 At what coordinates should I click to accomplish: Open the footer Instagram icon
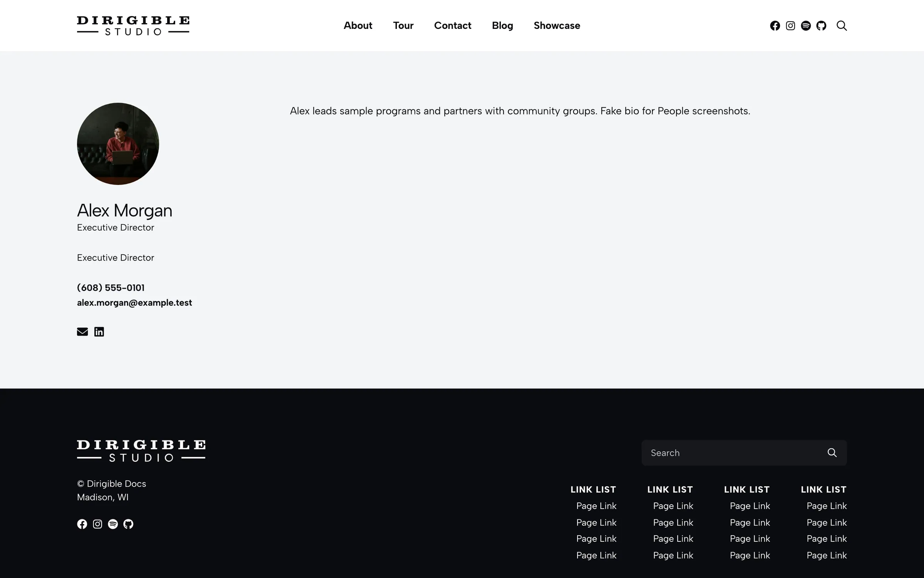click(x=97, y=524)
